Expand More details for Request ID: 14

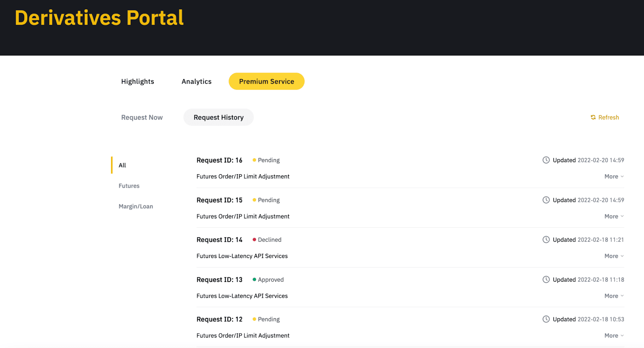click(614, 256)
